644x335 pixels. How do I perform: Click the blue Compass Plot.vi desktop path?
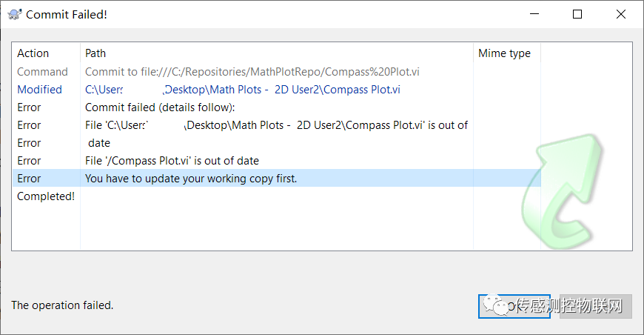coord(243,90)
